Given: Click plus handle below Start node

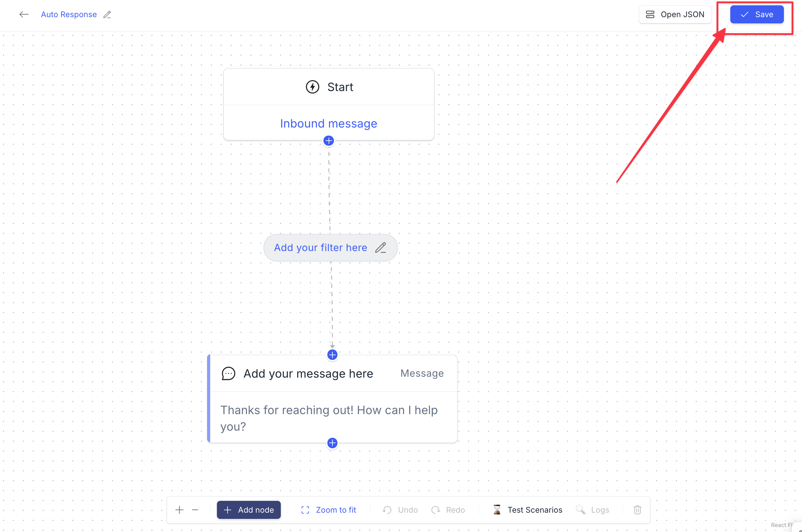Looking at the screenshot, I should (328, 141).
